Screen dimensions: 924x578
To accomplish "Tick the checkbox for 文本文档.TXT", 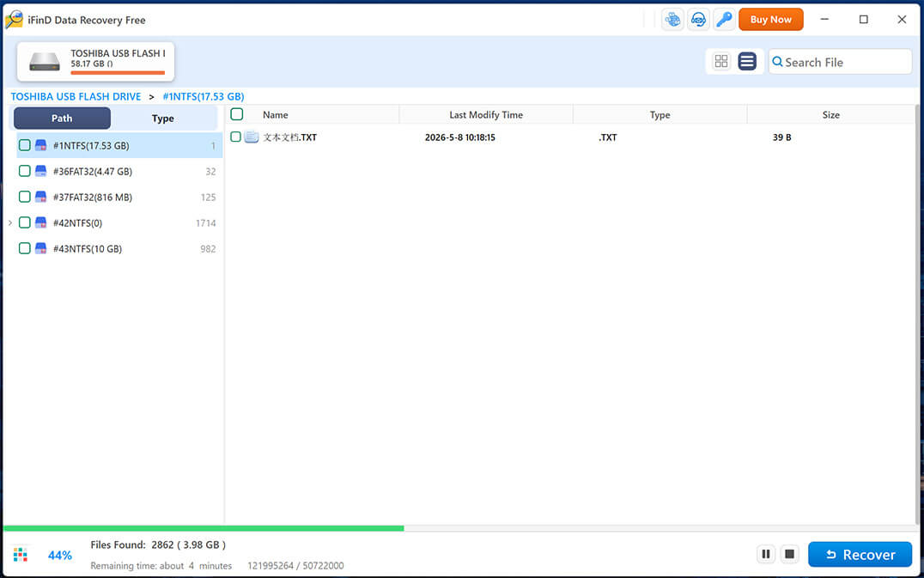I will 235,137.
